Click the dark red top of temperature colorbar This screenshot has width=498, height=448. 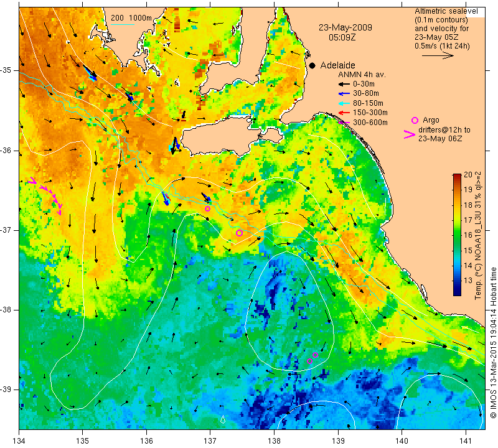pyautogui.click(x=457, y=176)
